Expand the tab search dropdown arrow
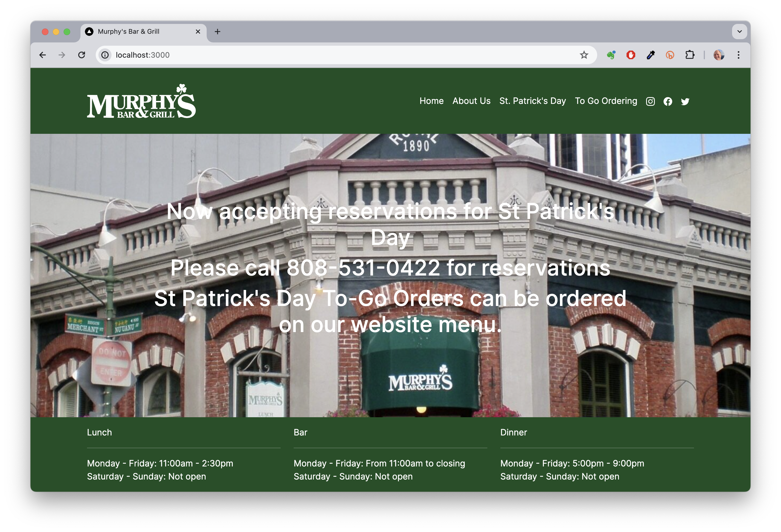 [x=739, y=32]
